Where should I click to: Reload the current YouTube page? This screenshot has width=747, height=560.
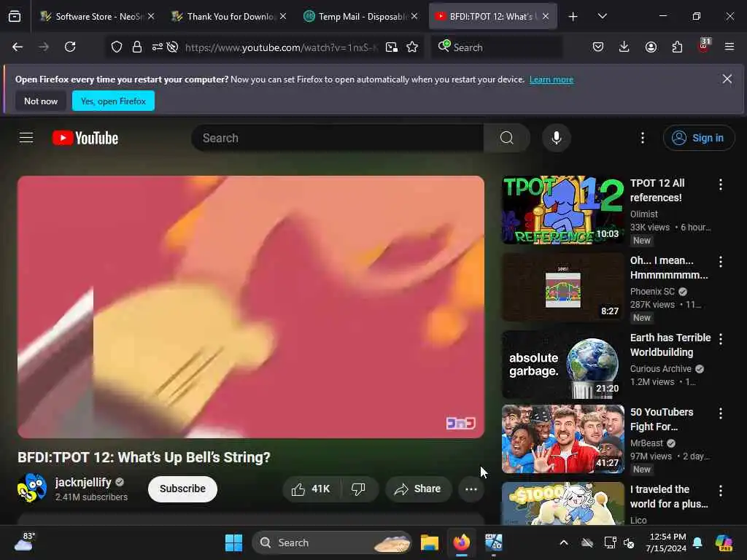70,47
